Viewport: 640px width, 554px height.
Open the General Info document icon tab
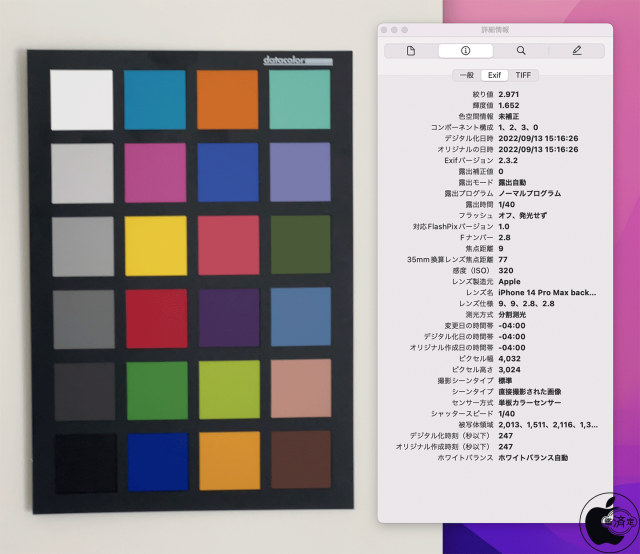(x=411, y=50)
